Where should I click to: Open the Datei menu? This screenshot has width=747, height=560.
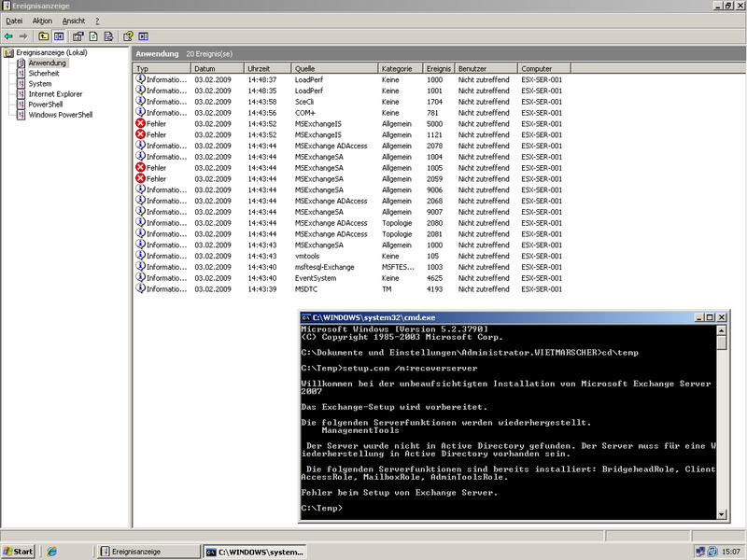click(x=14, y=21)
